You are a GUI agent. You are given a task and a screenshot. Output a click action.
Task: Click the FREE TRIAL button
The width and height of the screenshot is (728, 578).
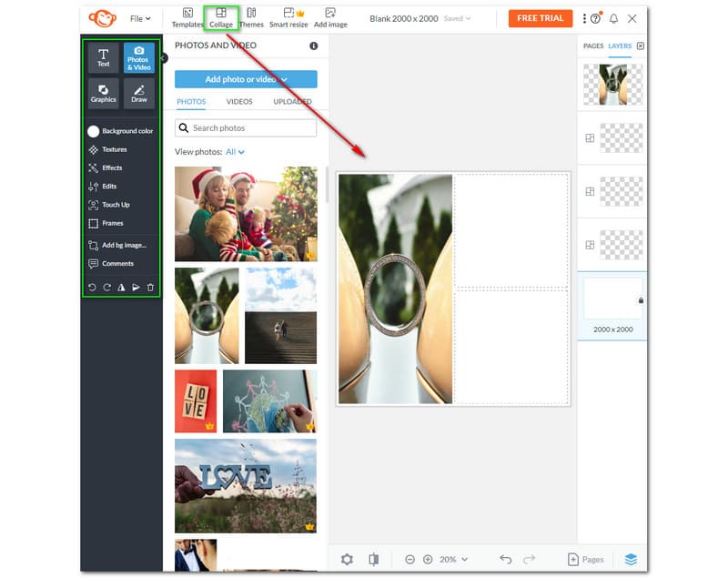(541, 18)
